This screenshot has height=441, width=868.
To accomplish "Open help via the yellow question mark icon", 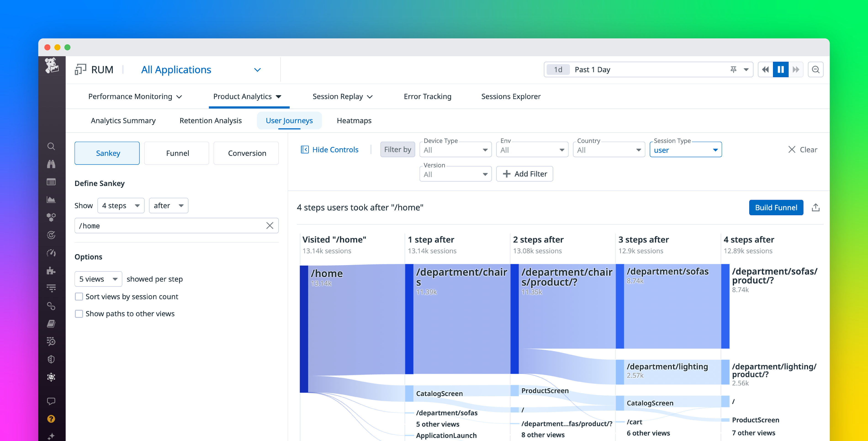I will pyautogui.click(x=51, y=418).
